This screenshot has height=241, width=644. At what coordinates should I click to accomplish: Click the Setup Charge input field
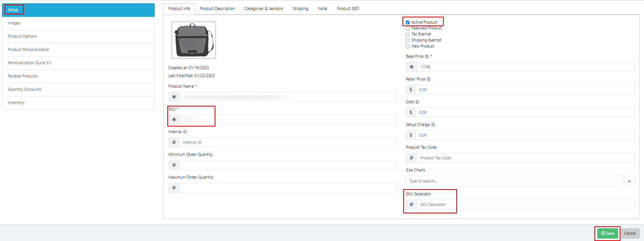(x=525, y=135)
